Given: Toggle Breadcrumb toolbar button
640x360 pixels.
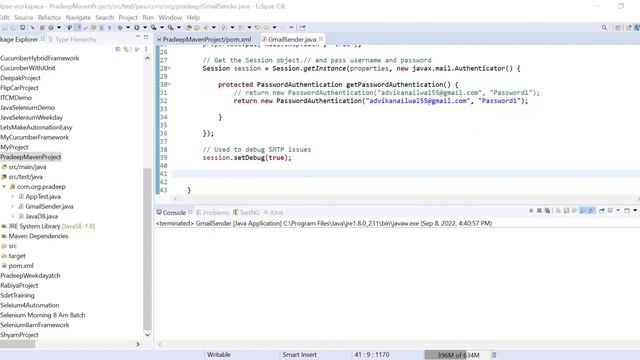Looking at the screenshot, I should tap(69, 28).
